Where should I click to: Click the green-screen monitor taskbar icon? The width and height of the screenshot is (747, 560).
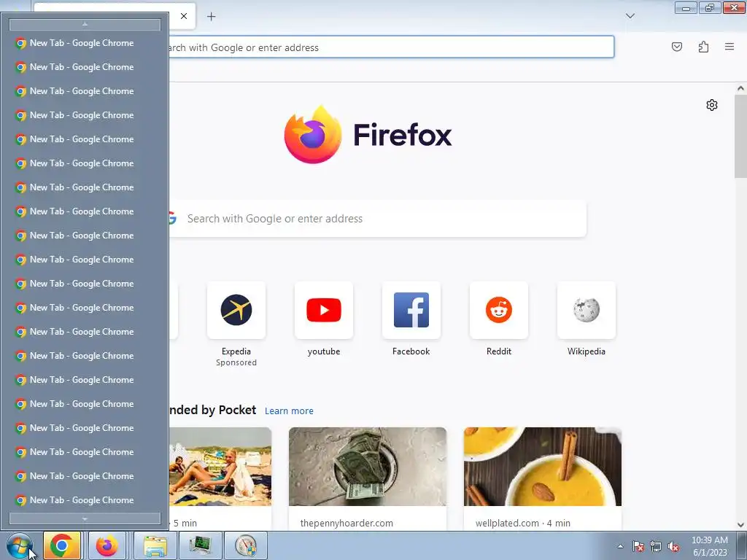click(200, 545)
